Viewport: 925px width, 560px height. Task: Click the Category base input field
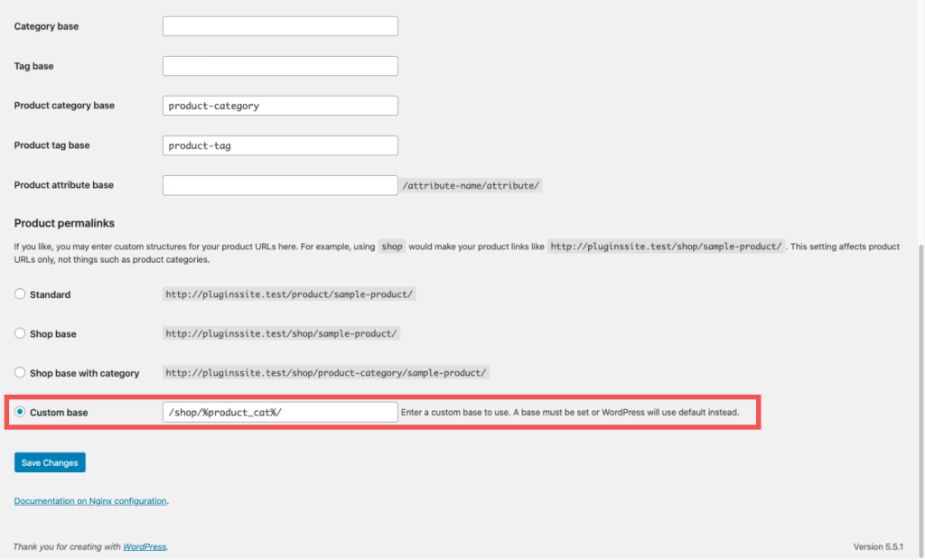point(279,25)
